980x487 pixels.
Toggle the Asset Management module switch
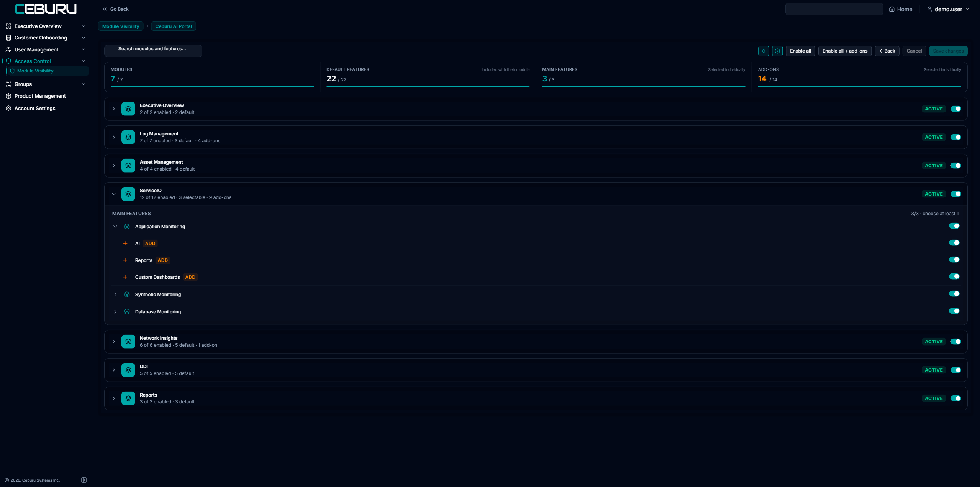955,166
